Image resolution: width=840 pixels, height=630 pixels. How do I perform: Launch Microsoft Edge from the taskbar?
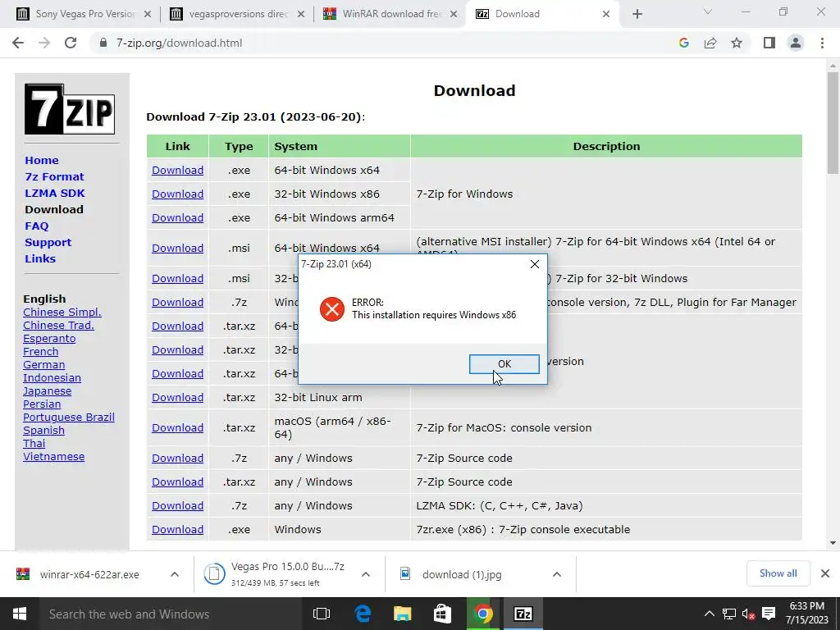click(363, 614)
